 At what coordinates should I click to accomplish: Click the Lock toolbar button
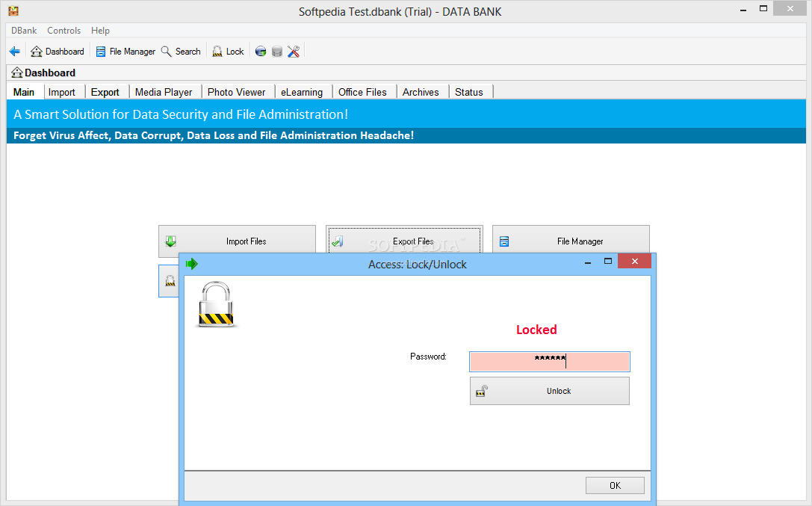pyautogui.click(x=228, y=52)
